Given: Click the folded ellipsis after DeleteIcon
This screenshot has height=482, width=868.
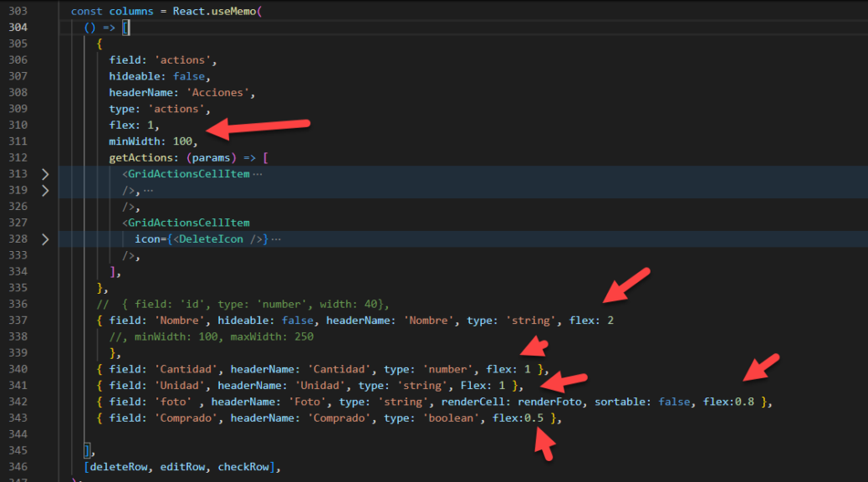Looking at the screenshot, I should click(x=276, y=239).
